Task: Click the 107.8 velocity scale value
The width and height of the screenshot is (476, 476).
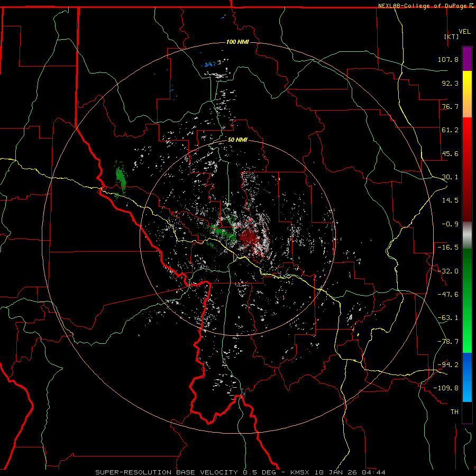Action: tap(448, 59)
